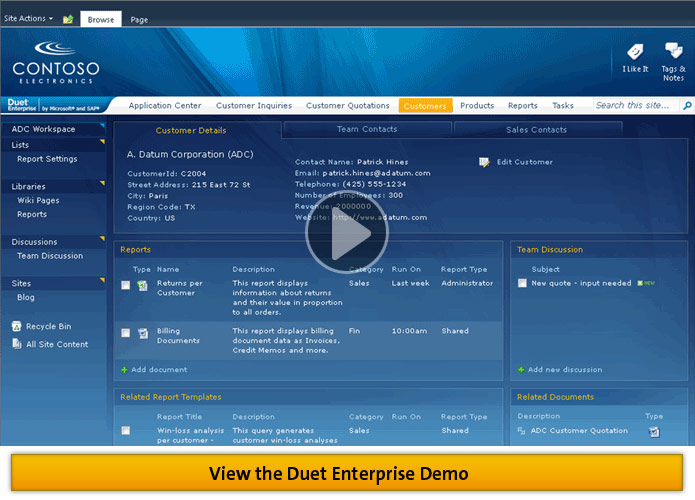Click the Edit Customer link text

525,162
